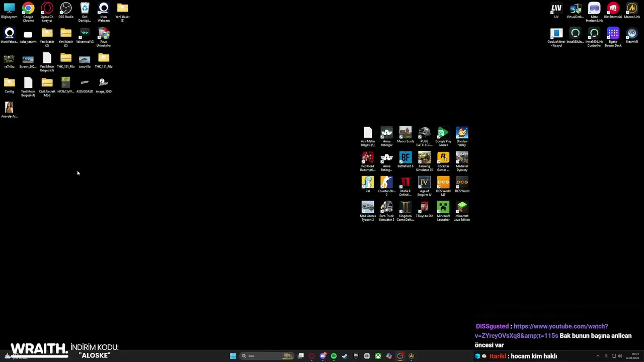Open Spotify from the taskbar
The image size is (644, 362).
click(x=334, y=356)
